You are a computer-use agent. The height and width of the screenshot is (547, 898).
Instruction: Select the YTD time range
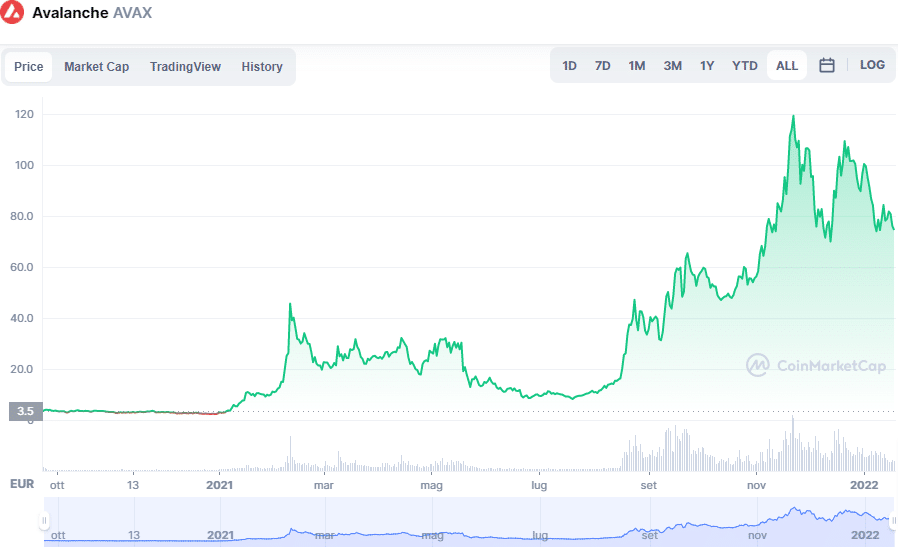point(745,66)
